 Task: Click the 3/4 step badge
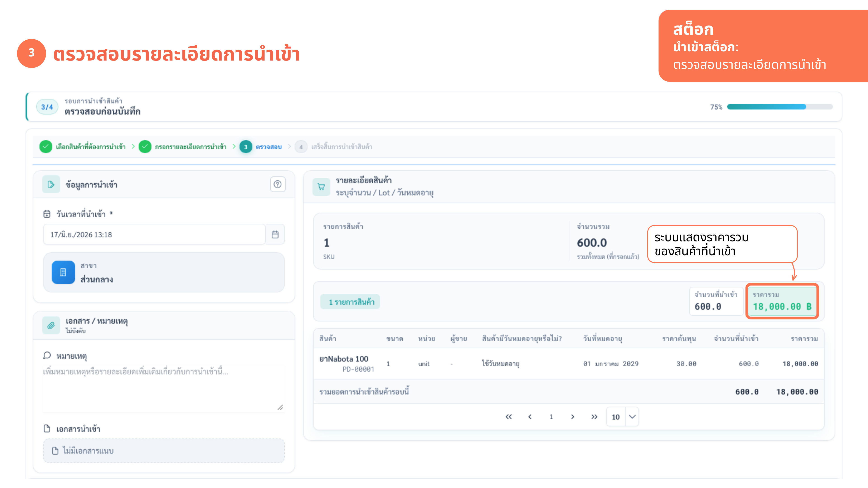(x=47, y=107)
